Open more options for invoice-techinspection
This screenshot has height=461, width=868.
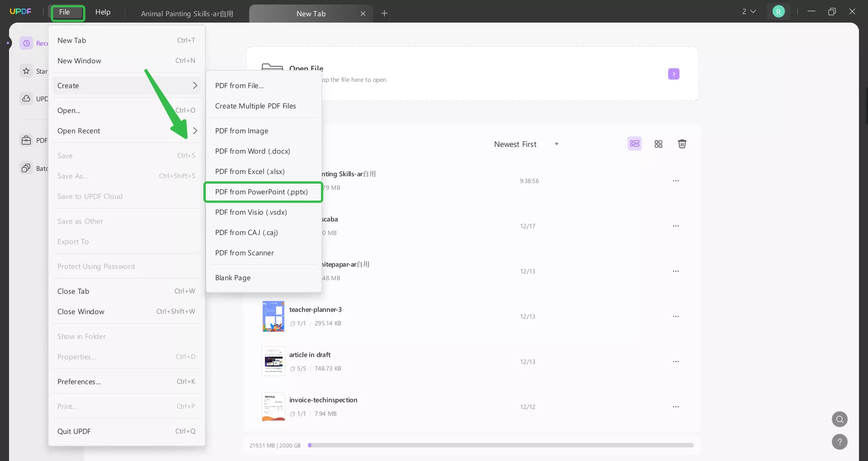[676, 407]
